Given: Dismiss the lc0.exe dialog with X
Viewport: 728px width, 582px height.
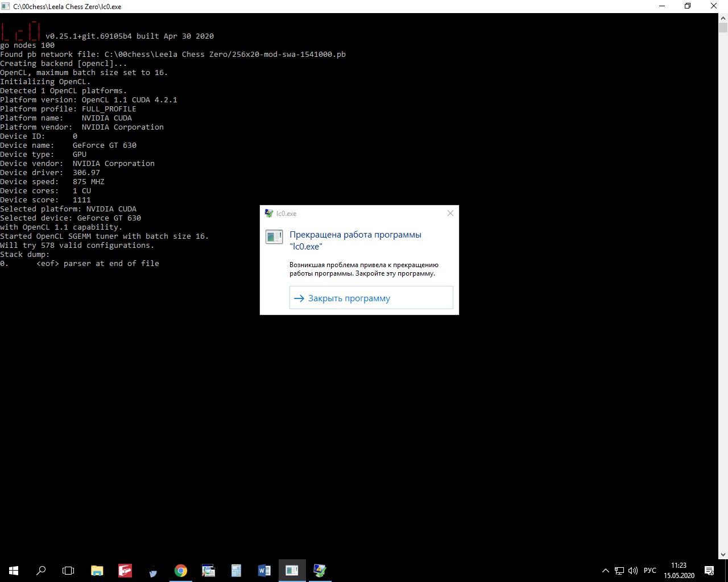Looking at the screenshot, I should pyautogui.click(x=450, y=213).
